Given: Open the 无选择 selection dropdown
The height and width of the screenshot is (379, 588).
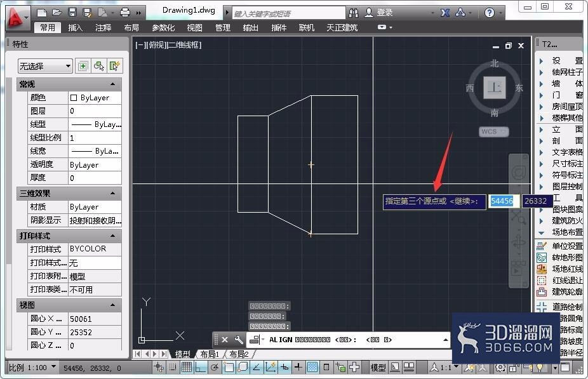Looking at the screenshot, I should tap(45, 66).
